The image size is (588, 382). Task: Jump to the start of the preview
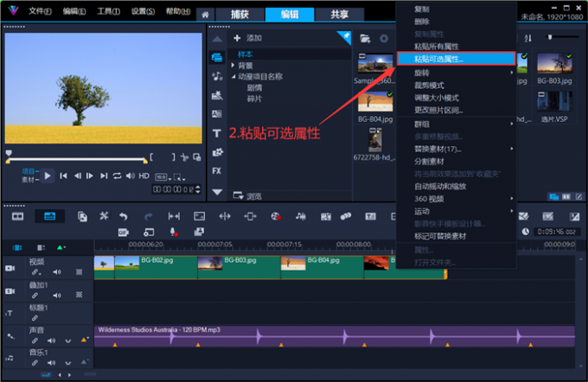63,175
